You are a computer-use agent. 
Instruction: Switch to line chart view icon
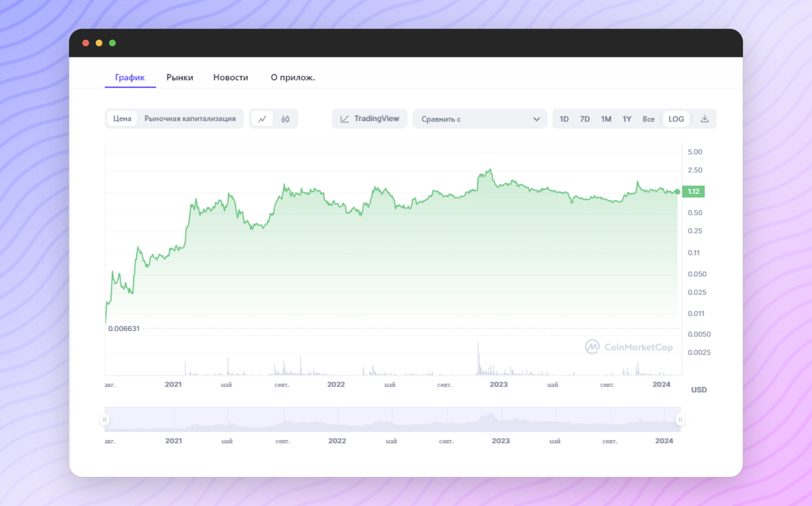click(x=262, y=119)
